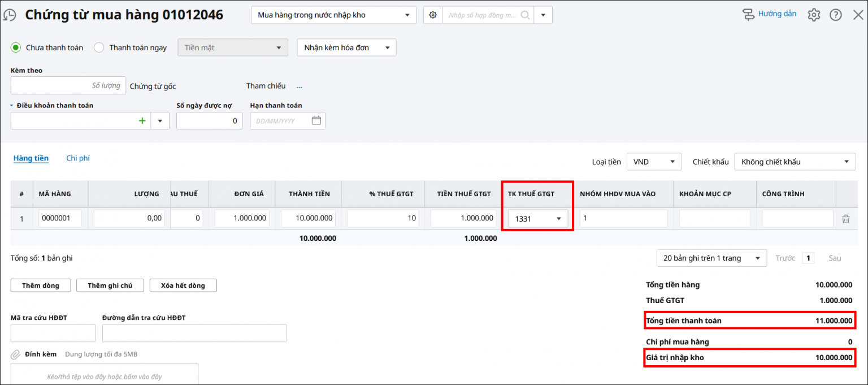Image resolution: width=868 pixels, height=385 pixels.
Task: Open the Hướng dẫn guide icon
Action: 749,15
